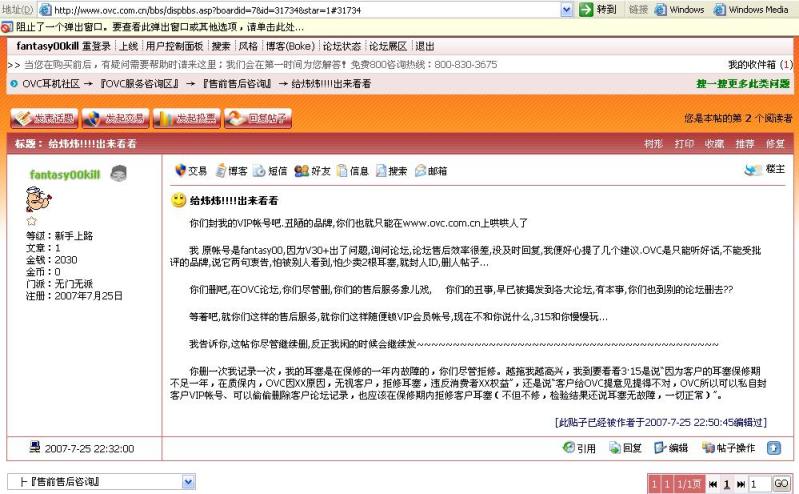Click the page number input box
799x494 pixels.
pyautogui.click(x=759, y=484)
